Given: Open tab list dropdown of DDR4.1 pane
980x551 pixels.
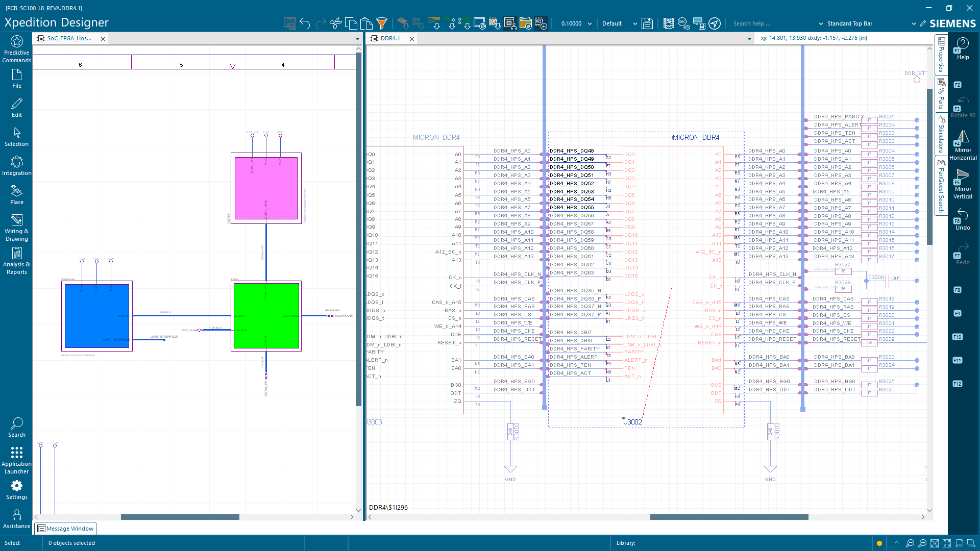Looking at the screenshot, I should (x=749, y=39).
